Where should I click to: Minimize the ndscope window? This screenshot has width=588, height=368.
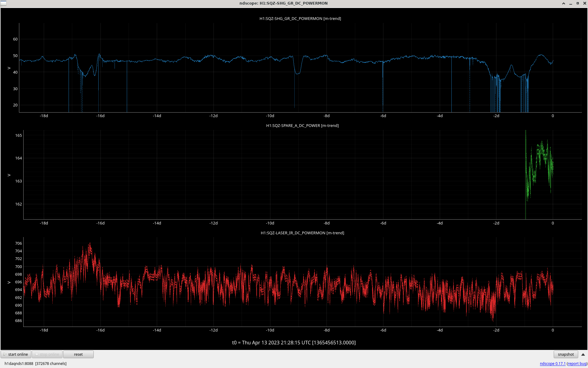pos(571,3)
